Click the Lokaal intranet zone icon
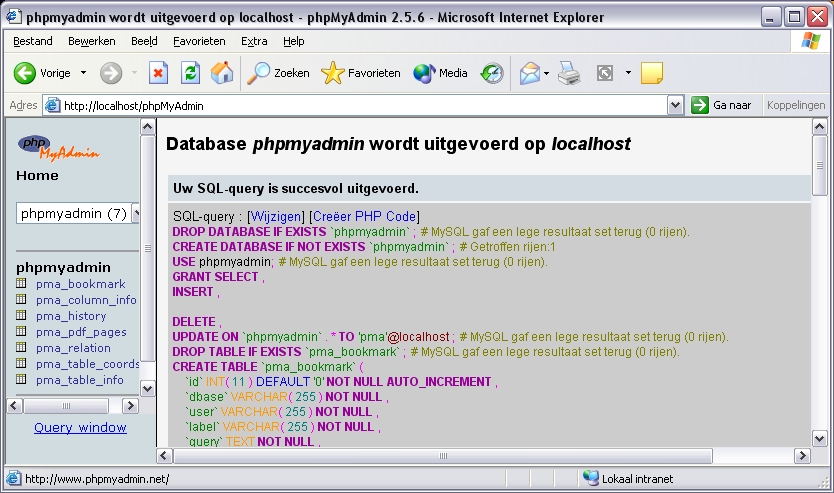 (x=590, y=478)
